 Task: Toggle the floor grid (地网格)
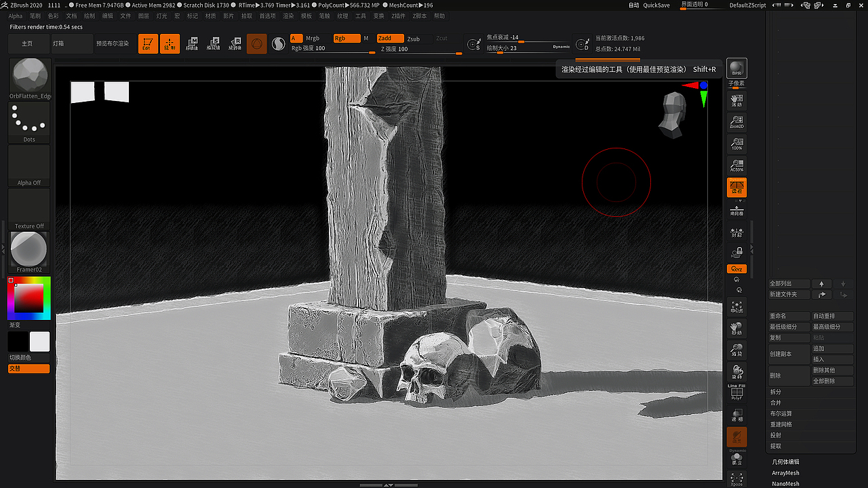point(736,210)
